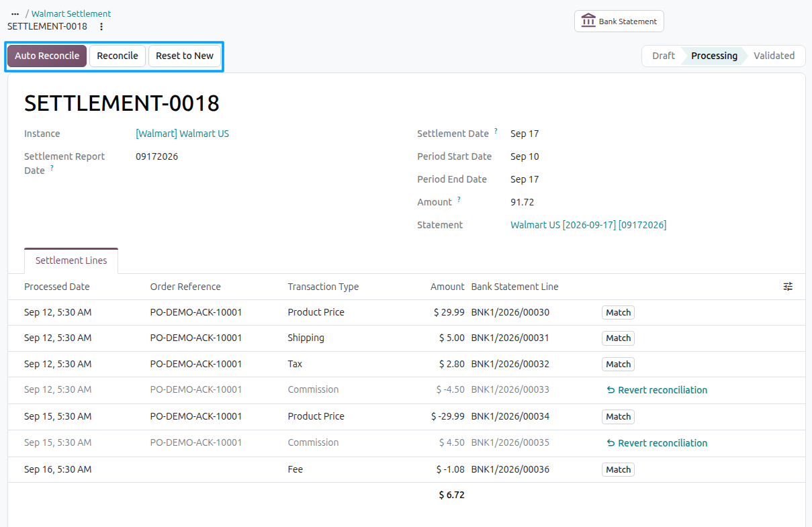
Task: Click the Tax transaction type cell
Action: click(x=296, y=364)
